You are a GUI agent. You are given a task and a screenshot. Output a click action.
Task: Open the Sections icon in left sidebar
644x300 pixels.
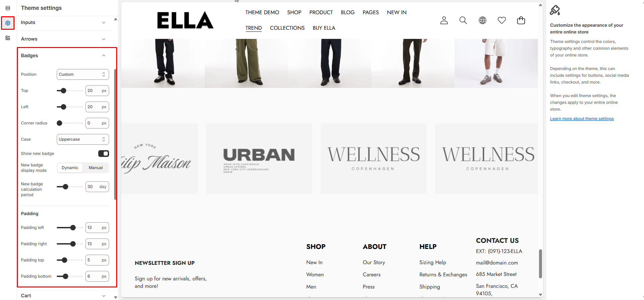tap(8, 8)
